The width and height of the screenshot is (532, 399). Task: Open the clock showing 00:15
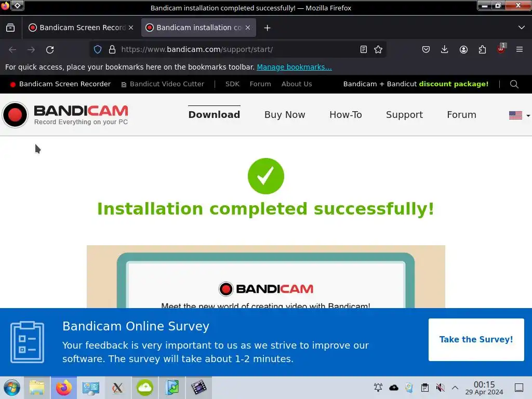tap(484, 388)
